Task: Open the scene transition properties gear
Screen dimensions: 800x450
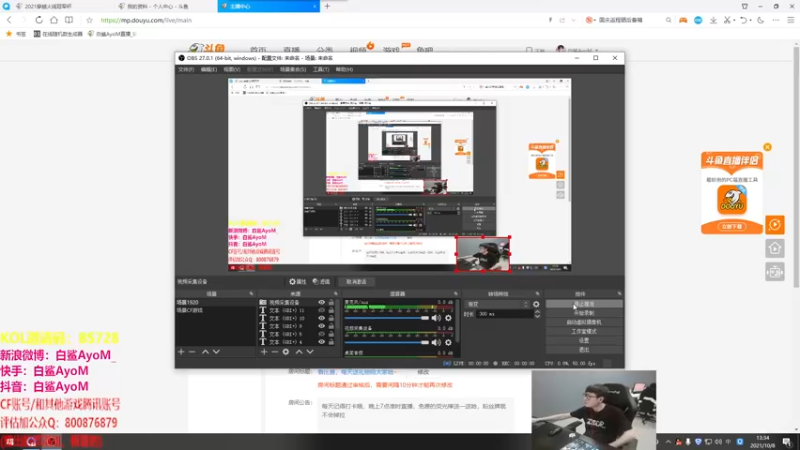Action: (x=536, y=304)
